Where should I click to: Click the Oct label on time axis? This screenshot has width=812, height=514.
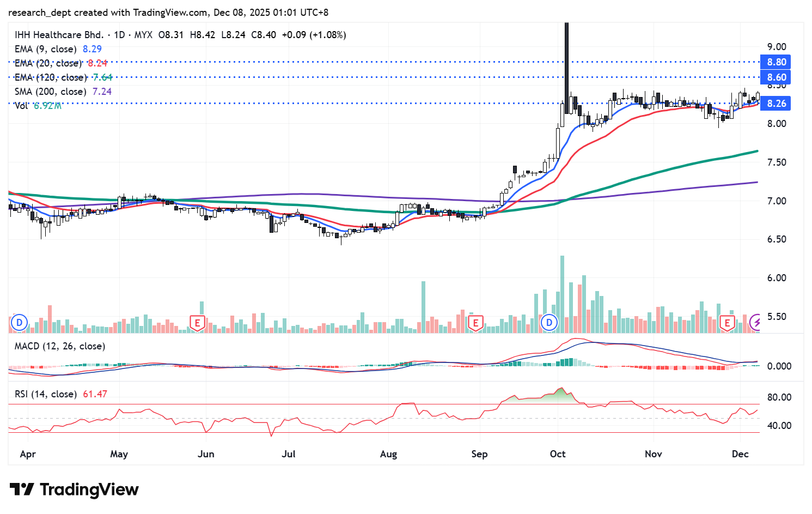(558, 454)
